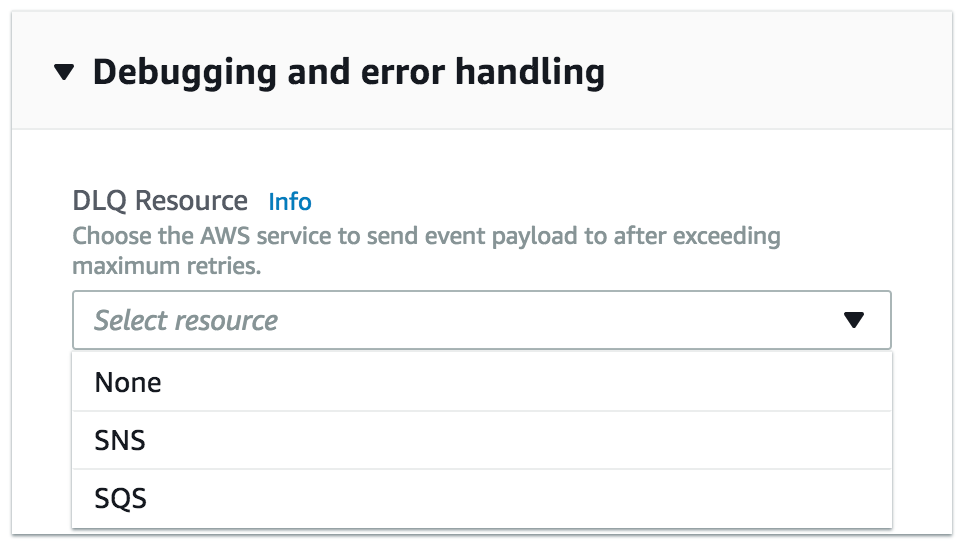
Task: Click the DLQ helper description text
Action: coord(426,252)
